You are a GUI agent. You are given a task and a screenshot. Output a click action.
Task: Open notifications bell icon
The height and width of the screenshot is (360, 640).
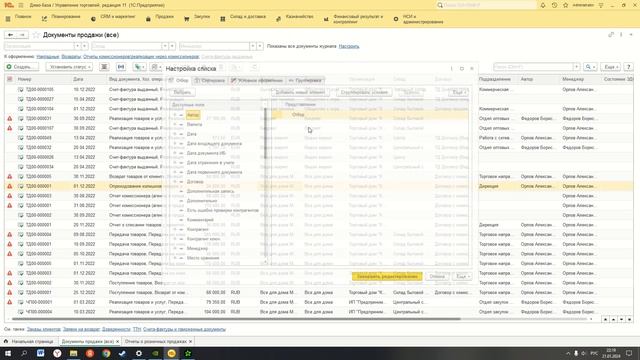click(543, 5)
